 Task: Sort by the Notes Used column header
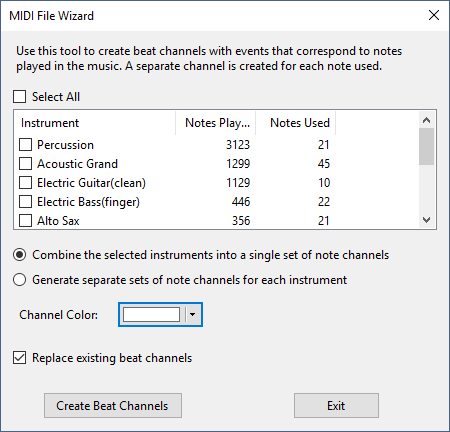[x=296, y=123]
